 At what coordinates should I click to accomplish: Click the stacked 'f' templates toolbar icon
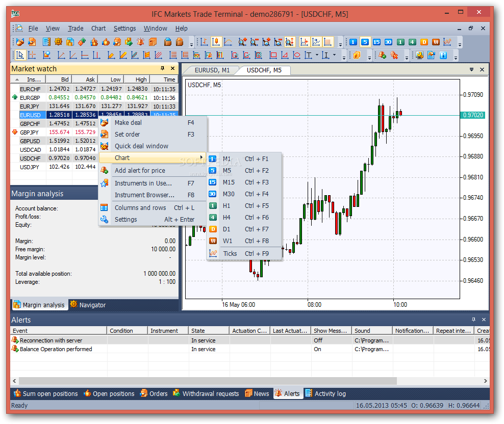coord(357,56)
